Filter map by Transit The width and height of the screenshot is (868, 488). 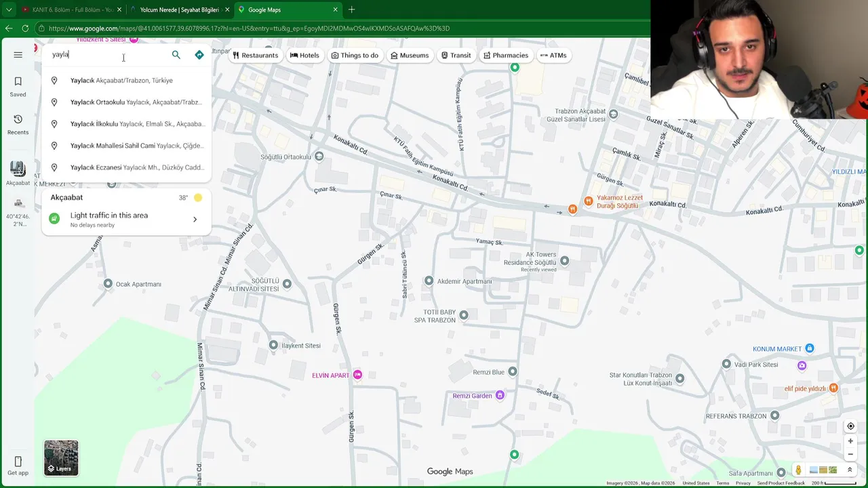(x=456, y=56)
